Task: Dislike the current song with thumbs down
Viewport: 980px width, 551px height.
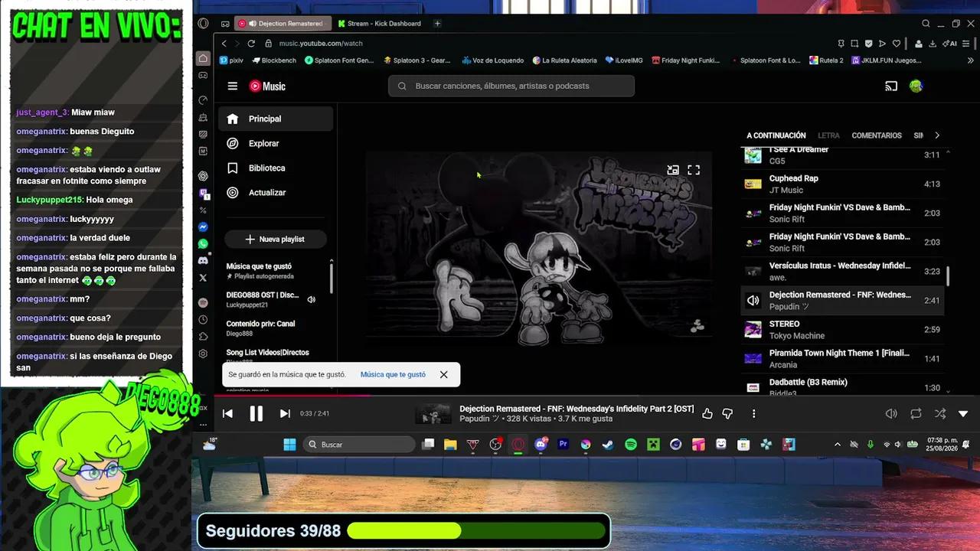Action: pyautogui.click(x=727, y=414)
